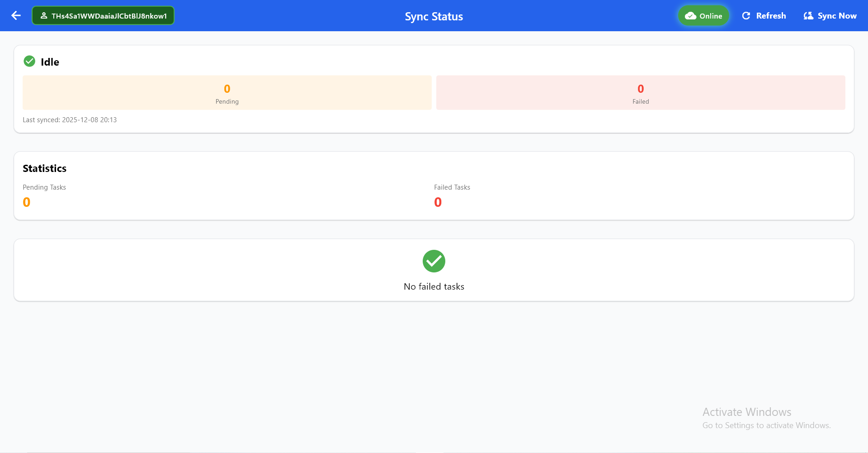Viewport: 868px width, 453px height.
Task: Click the Sync Status page title
Action: (434, 17)
